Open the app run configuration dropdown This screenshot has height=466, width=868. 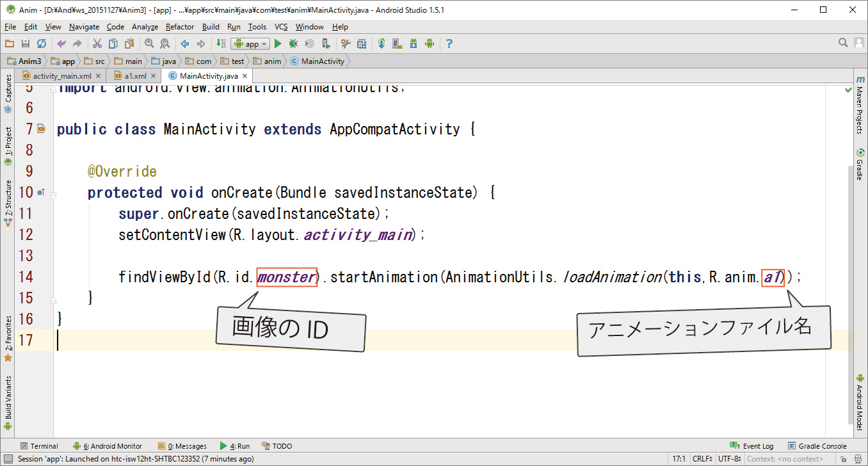250,44
